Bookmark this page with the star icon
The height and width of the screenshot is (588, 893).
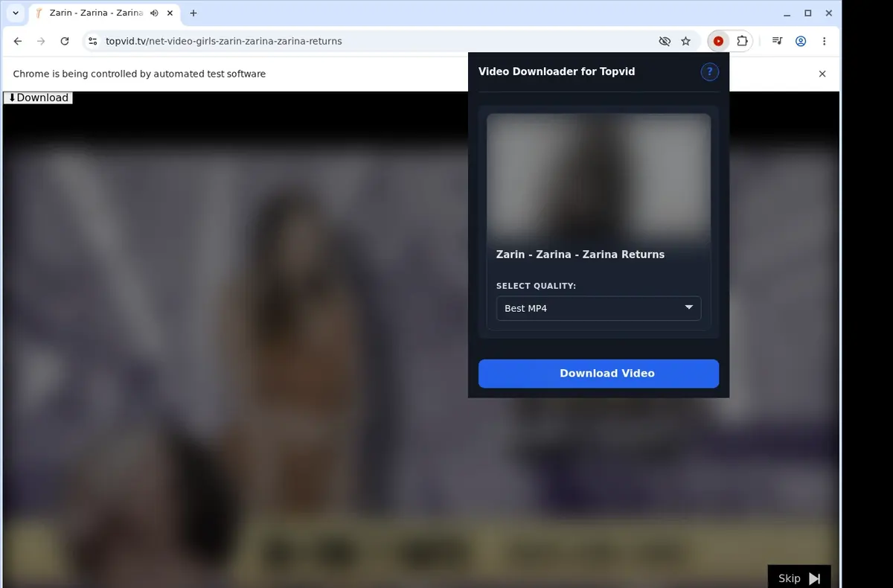[686, 42]
